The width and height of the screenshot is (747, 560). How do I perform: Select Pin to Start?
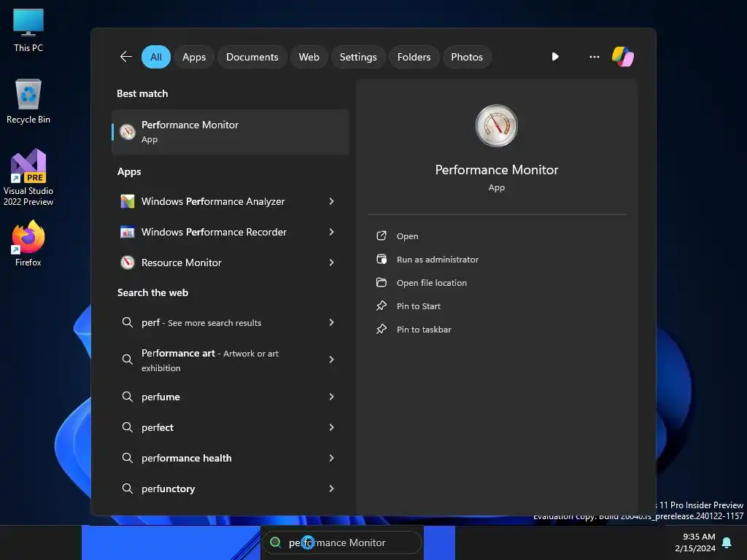(x=418, y=306)
